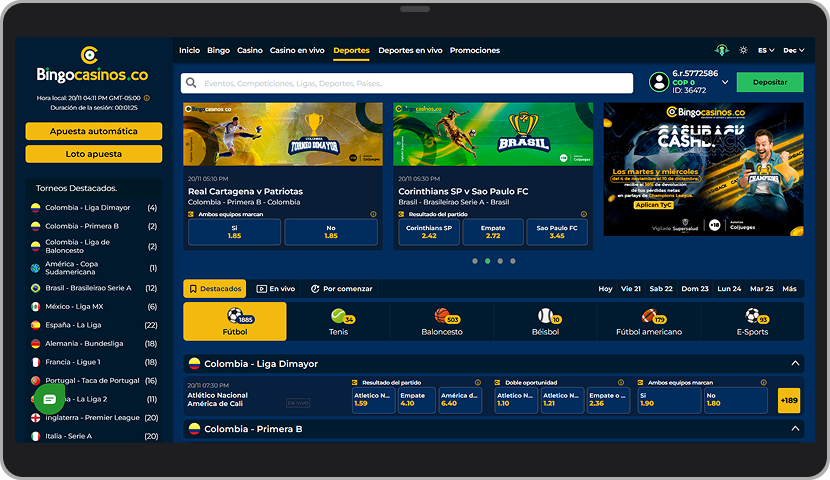Click the user avatar icon
The width and height of the screenshot is (830, 480).
coord(659,82)
